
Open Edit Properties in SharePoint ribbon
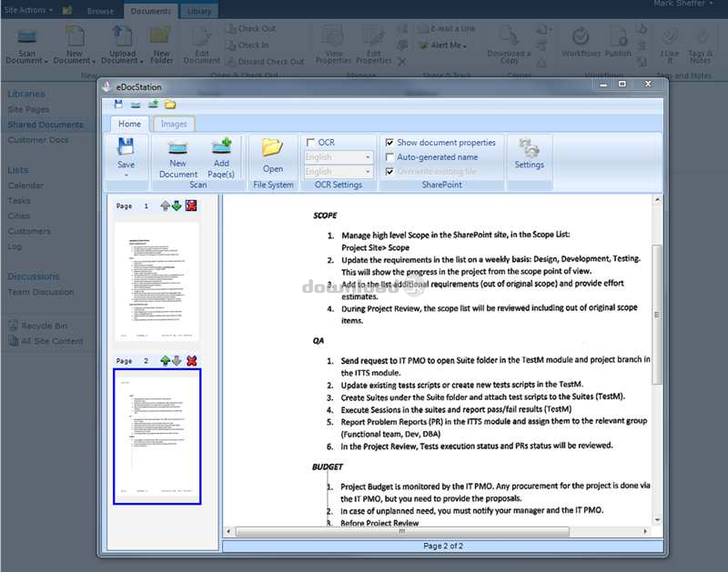(373, 46)
